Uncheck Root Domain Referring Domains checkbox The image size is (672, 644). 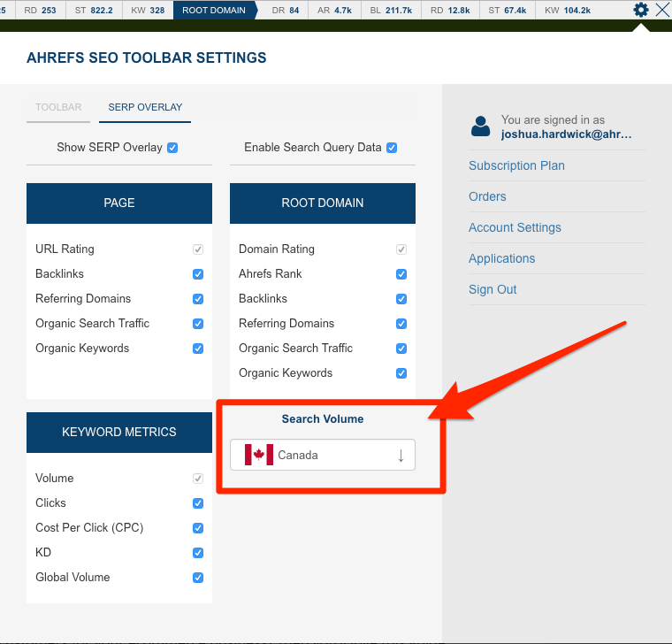401,324
